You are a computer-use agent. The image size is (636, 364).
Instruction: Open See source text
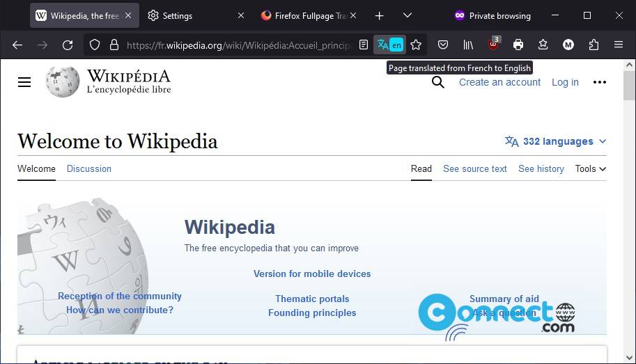pos(475,169)
